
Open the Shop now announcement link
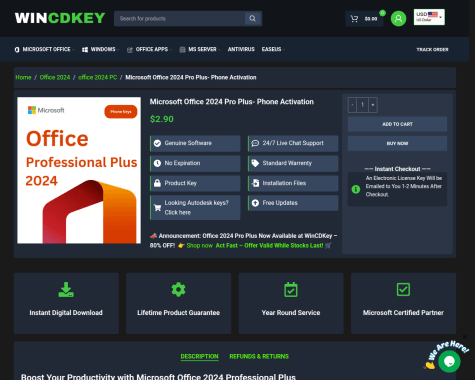coord(200,246)
